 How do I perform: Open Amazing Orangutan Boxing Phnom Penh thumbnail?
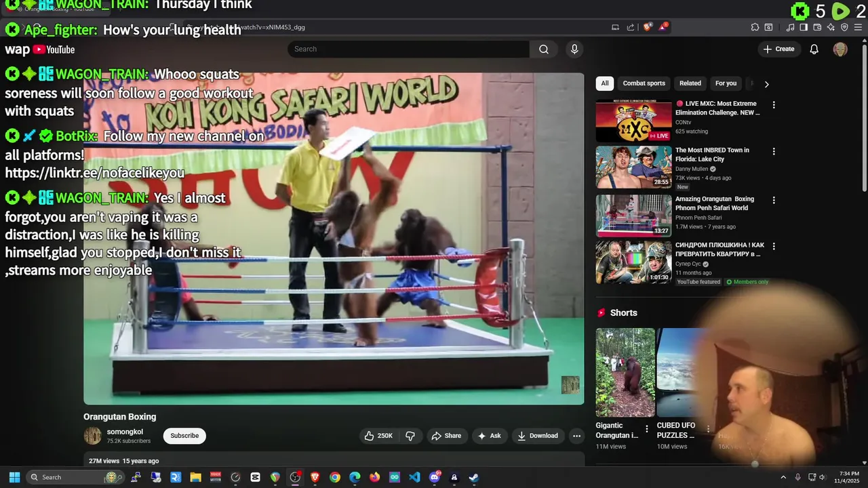[x=633, y=216]
